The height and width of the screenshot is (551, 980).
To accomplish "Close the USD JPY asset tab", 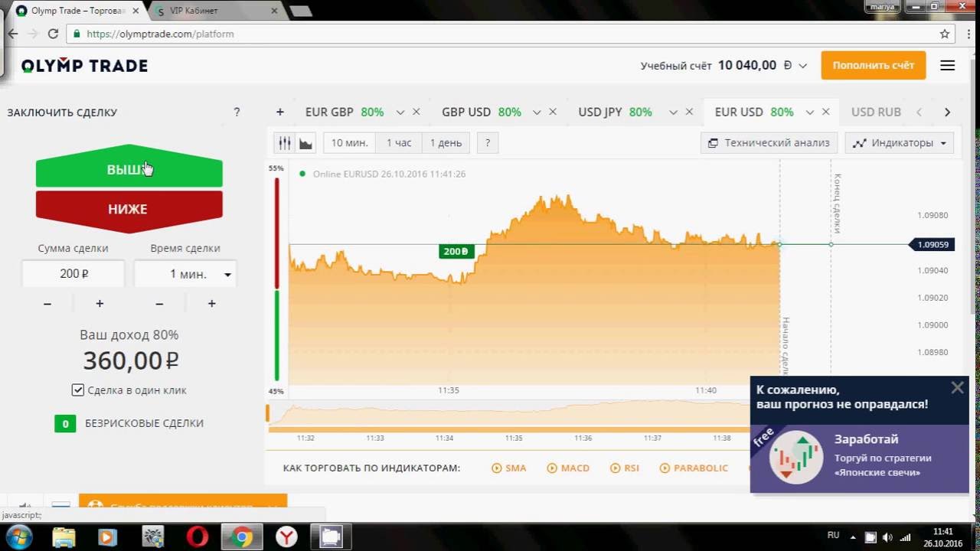I will point(689,112).
